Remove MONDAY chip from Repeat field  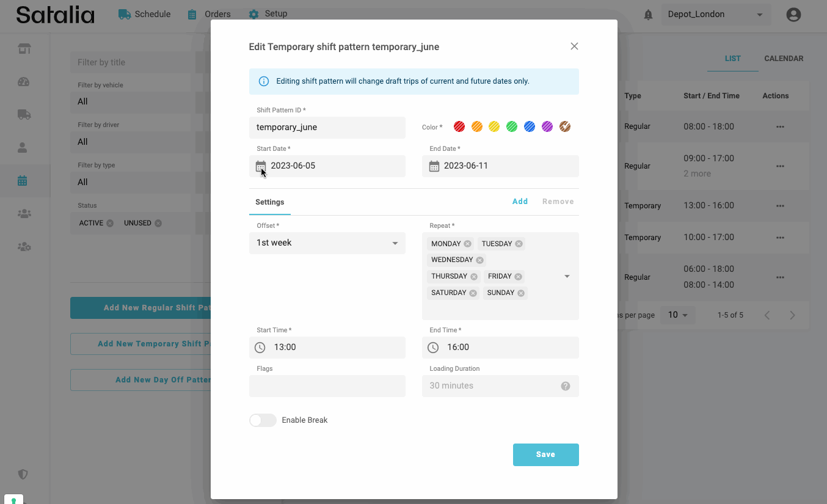point(467,244)
